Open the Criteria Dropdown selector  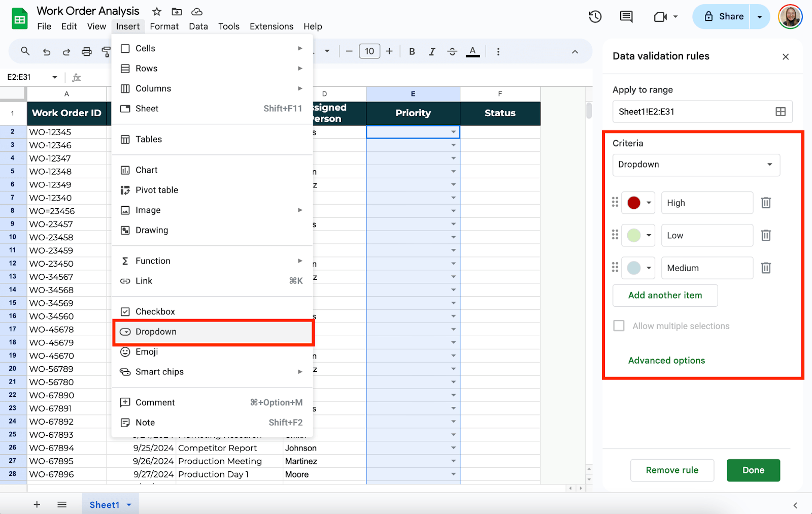[695, 165]
